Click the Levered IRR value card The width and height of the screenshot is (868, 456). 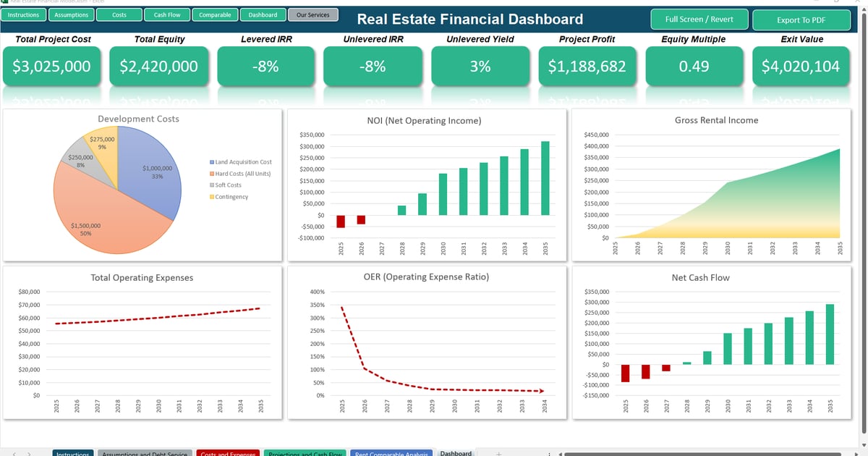click(x=265, y=67)
